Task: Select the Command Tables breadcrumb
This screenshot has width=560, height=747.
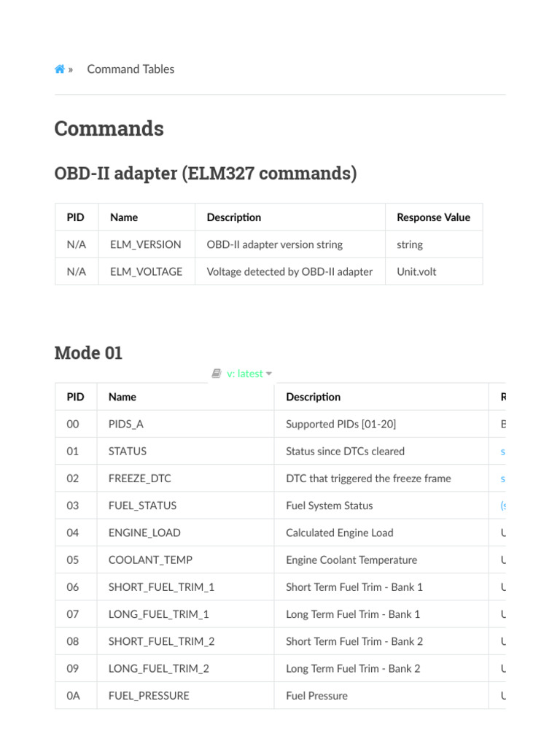Action: point(131,69)
